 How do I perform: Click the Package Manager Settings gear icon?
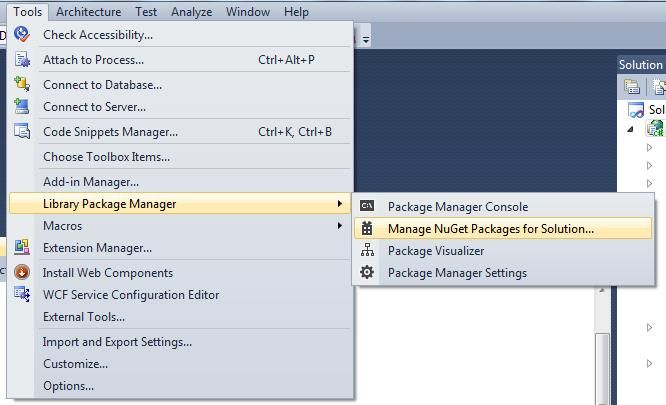[x=367, y=272]
